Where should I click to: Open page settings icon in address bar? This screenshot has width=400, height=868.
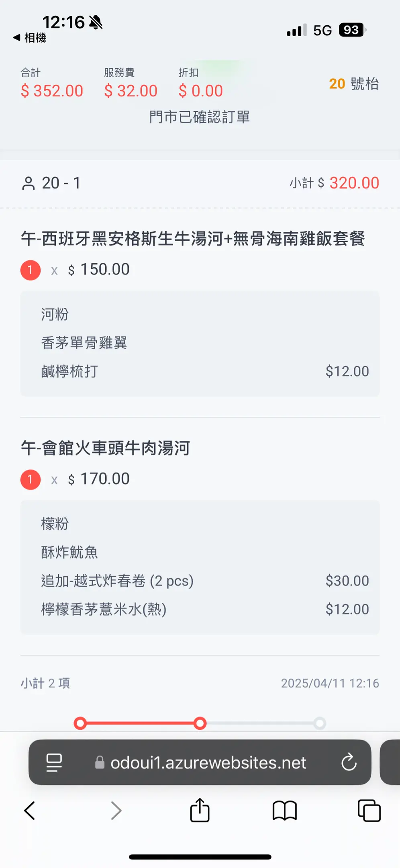(54, 762)
